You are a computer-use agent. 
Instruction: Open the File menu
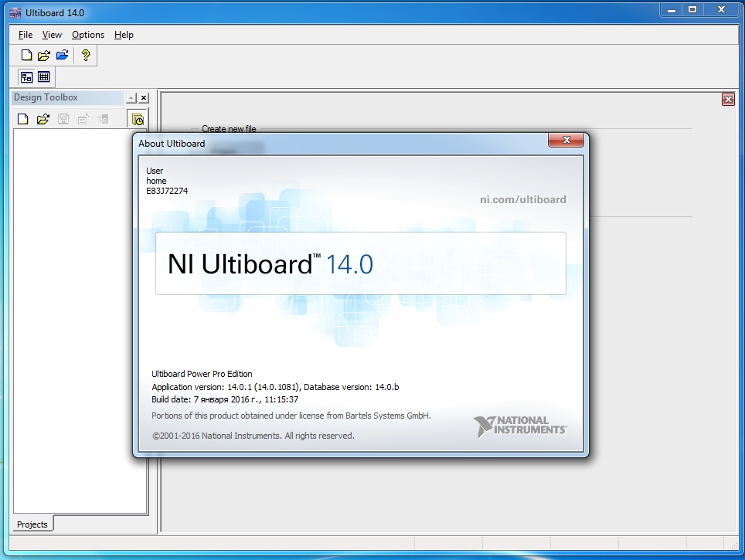tap(26, 35)
